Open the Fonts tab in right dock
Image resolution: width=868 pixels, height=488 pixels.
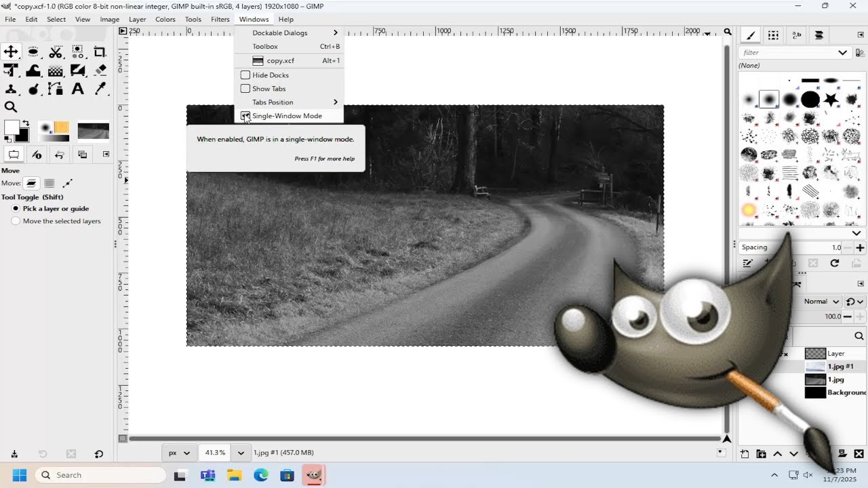797,35
